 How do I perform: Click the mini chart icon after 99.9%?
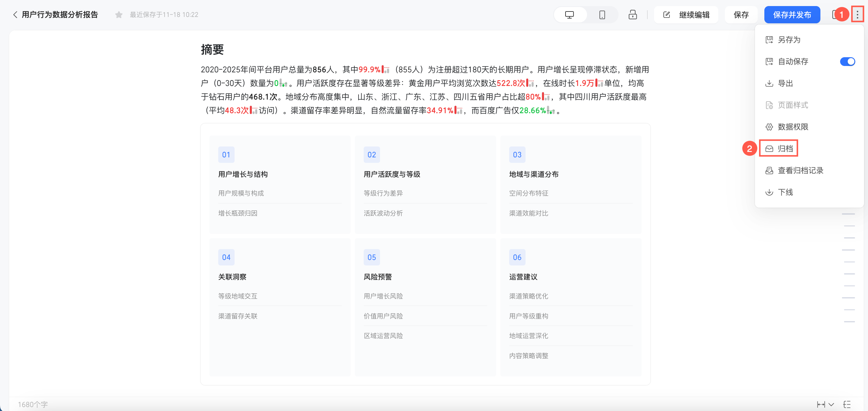pyautogui.click(x=386, y=70)
